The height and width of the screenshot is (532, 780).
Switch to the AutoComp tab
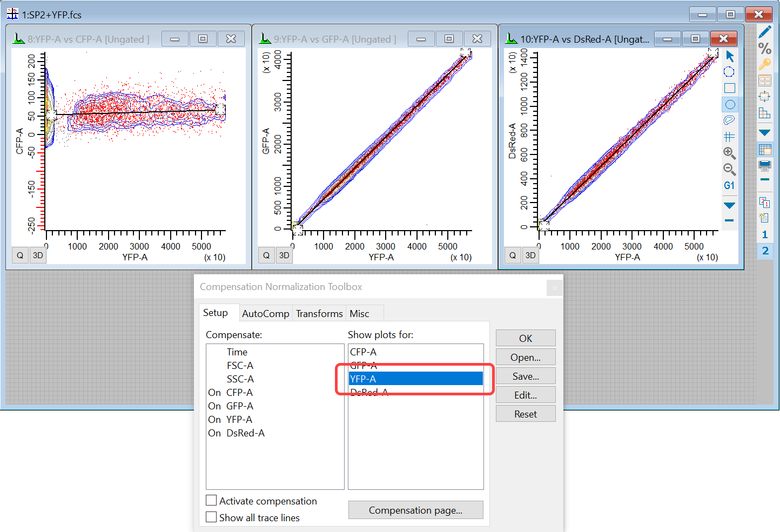tap(265, 314)
